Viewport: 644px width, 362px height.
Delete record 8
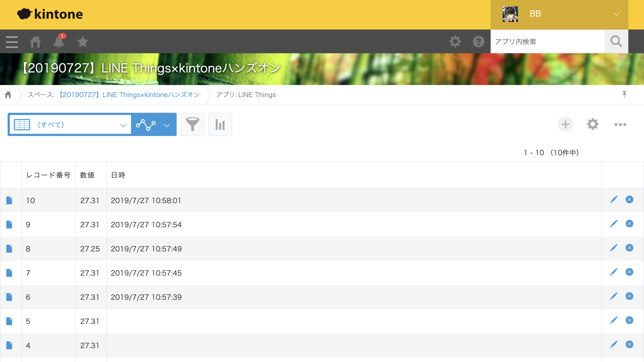click(629, 248)
